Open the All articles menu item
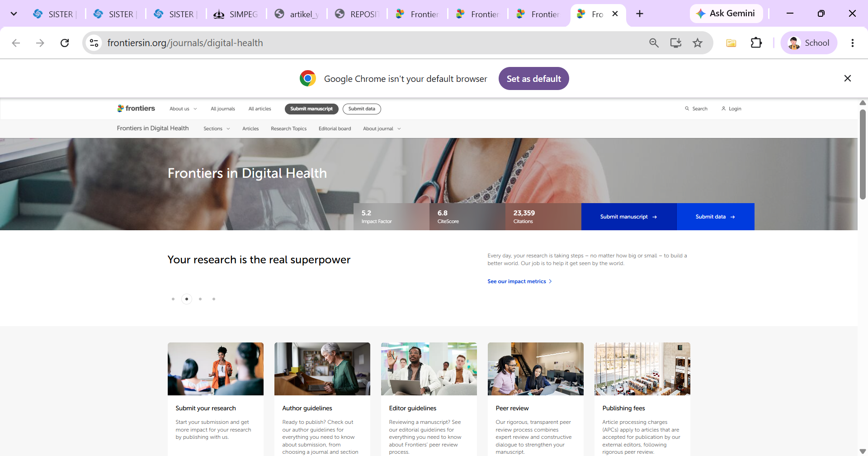Screen dimensions: 868x456 260,109
